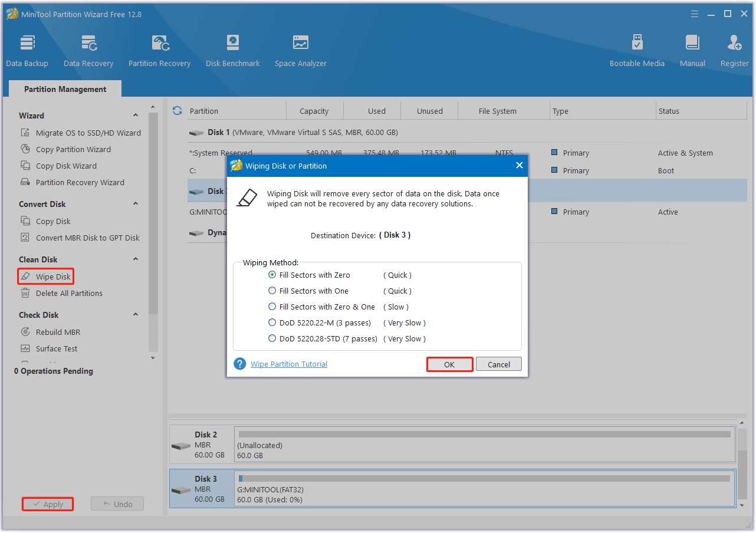The image size is (756, 533).
Task: Launch Data Recovery from toolbar
Action: click(88, 51)
